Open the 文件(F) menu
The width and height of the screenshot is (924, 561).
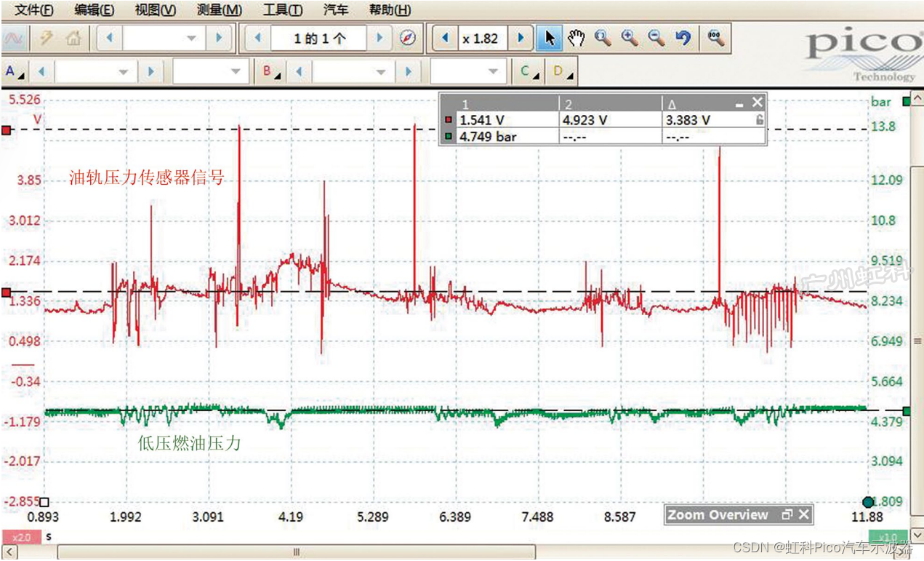(34, 10)
